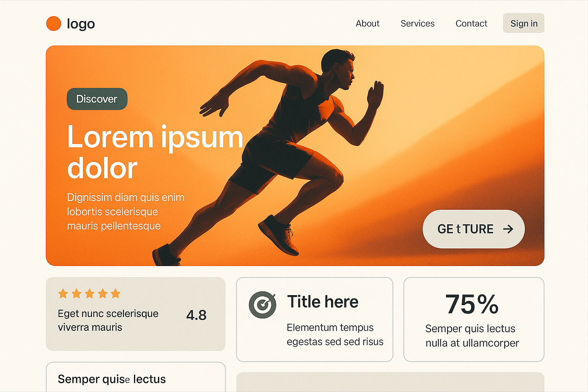This screenshot has width=588, height=392.
Task: Click the GET TURE button label
Action: [465, 229]
